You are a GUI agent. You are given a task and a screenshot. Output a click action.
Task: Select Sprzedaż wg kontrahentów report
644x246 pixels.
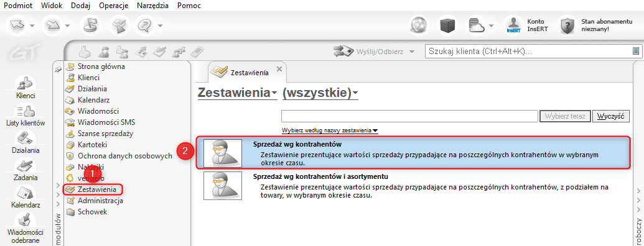(413, 153)
